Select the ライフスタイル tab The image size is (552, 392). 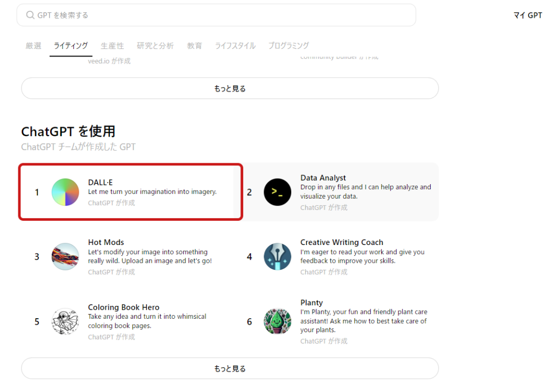pos(235,46)
